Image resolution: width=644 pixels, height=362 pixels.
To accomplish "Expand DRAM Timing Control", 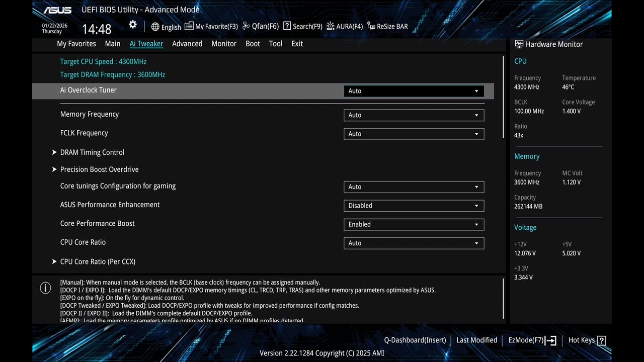I will coord(92,152).
